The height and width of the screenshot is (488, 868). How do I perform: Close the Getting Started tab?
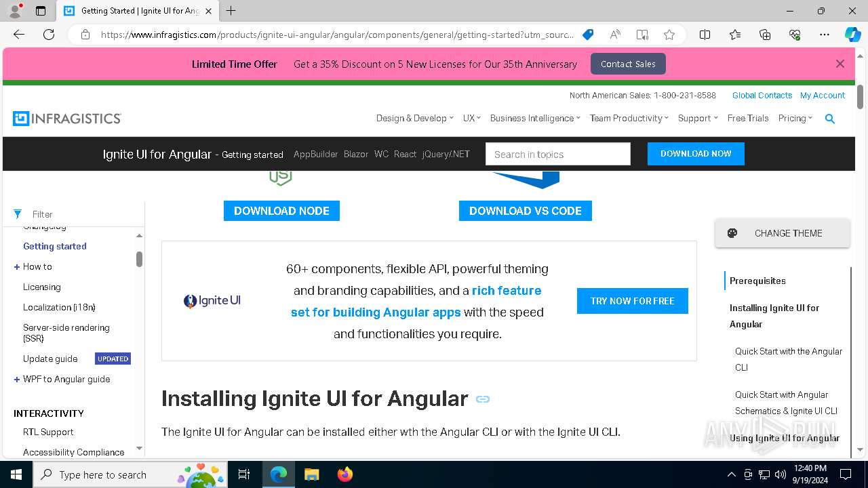click(208, 11)
